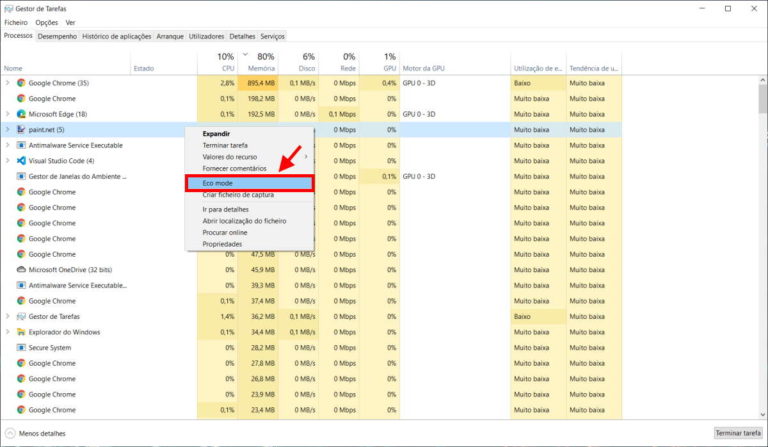768x447 pixels.
Task: Expand the Microsoft Edge (18) process group
Action: click(8, 114)
